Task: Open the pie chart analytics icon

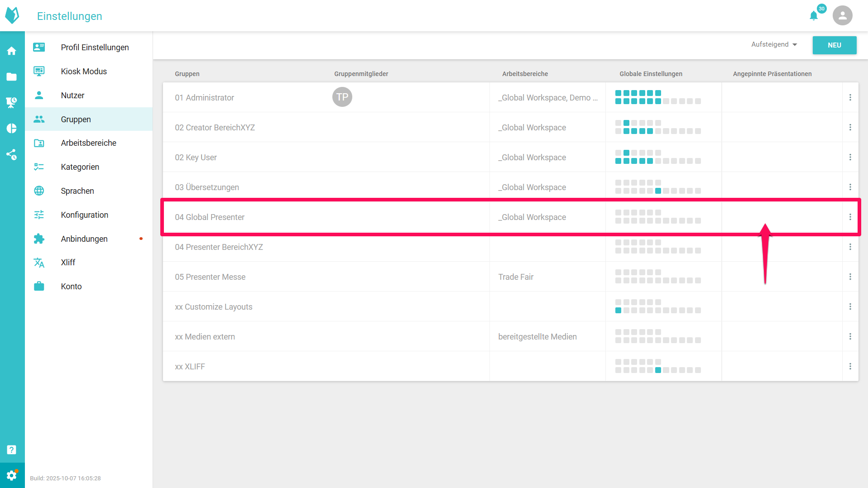Action: pos(12,129)
